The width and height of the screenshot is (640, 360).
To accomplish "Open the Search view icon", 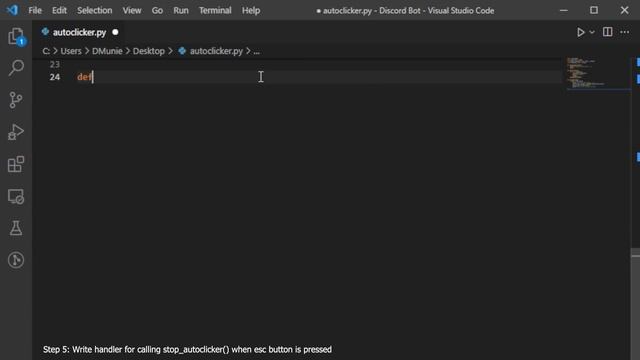I will [16, 68].
